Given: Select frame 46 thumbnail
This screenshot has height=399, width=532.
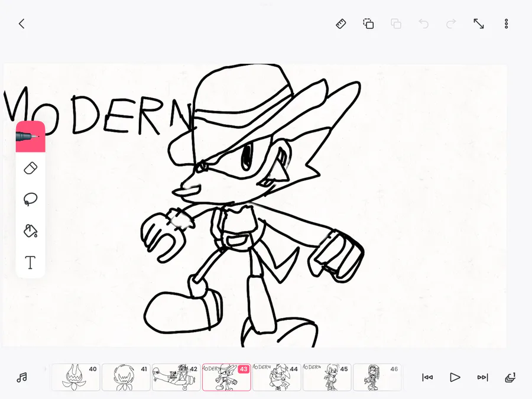Looking at the screenshot, I should click(x=377, y=377).
